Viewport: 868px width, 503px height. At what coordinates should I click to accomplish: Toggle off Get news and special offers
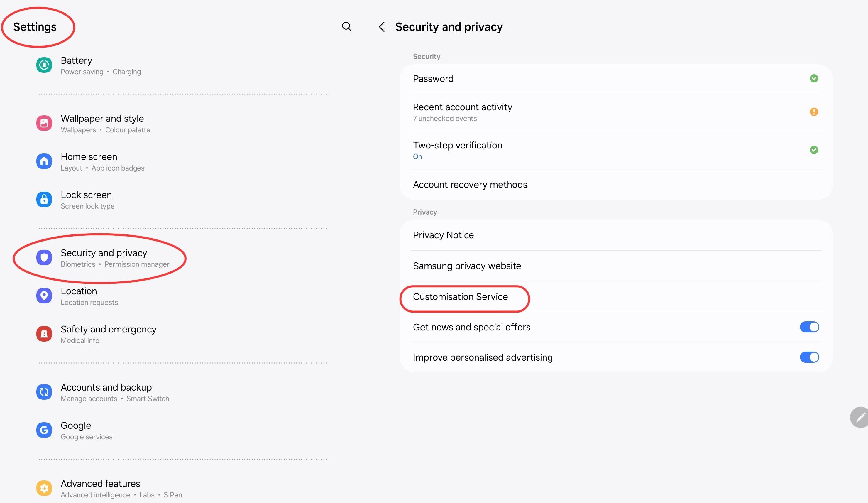click(809, 327)
